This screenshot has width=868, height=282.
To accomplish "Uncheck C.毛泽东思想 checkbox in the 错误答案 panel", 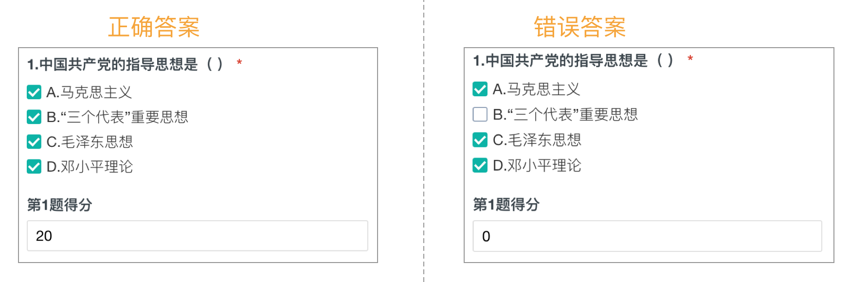I will 480,140.
